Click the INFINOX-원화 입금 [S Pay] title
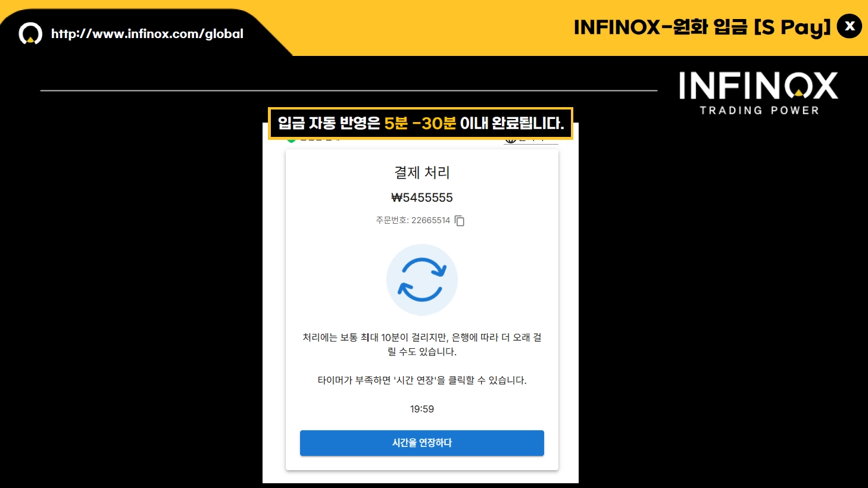 click(702, 27)
